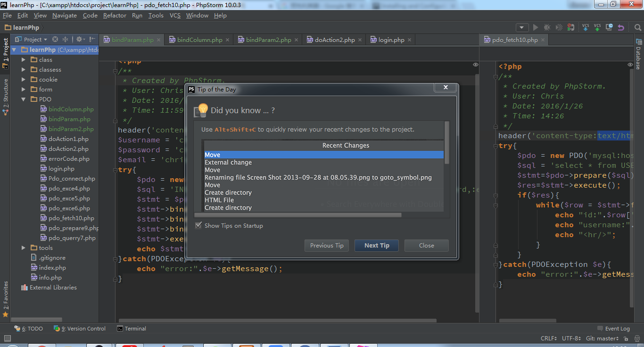The width and height of the screenshot is (644, 347).
Task: Open the VCS menu
Action: [175, 16]
